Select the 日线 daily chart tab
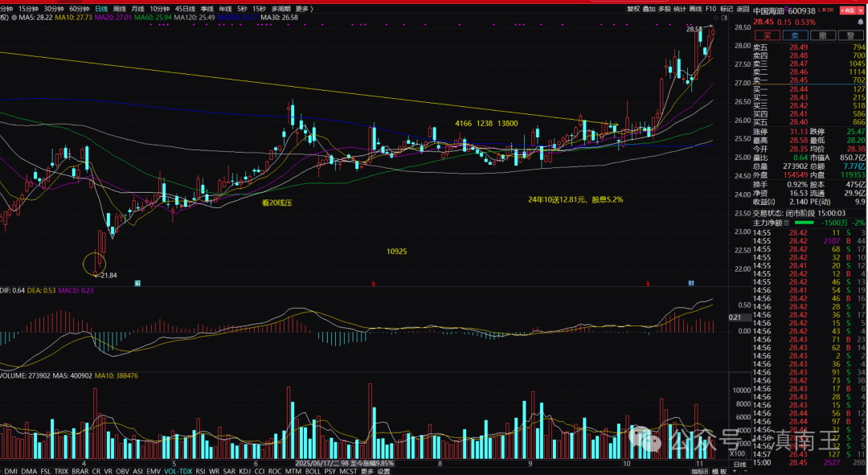The height and width of the screenshot is (475, 868). click(101, 9)
